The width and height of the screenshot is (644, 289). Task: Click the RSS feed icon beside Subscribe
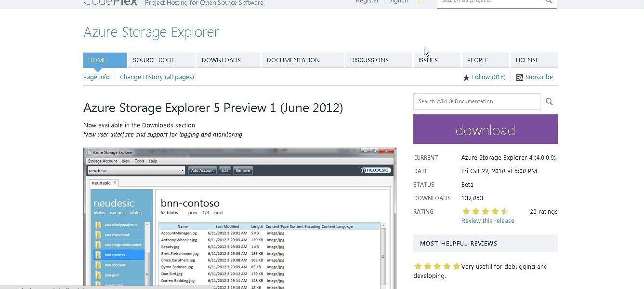pyautogui.click(x=520, y=78)
